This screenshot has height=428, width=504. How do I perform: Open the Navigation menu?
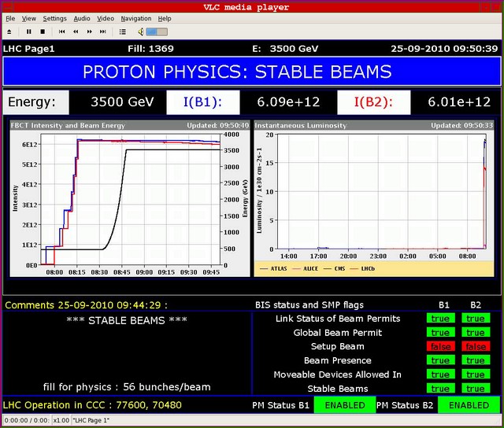pyautogui.click(x=136, y=19)
